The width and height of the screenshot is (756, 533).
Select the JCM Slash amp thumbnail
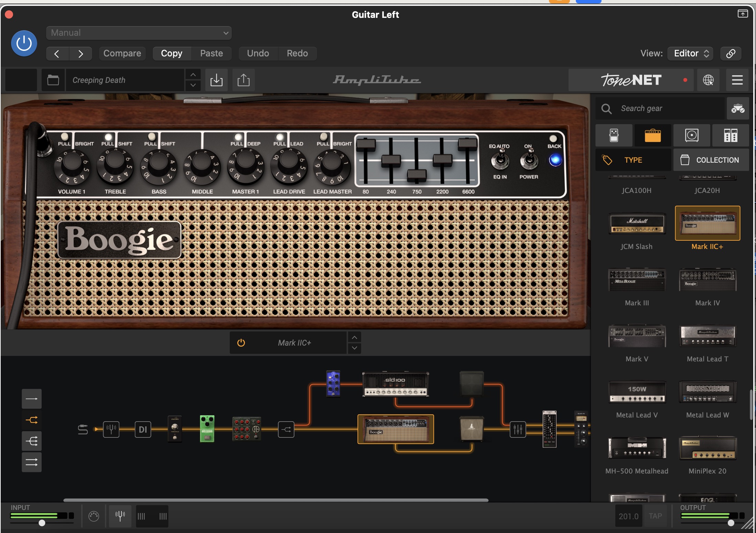pyautogui.click(x=637, y=224)
